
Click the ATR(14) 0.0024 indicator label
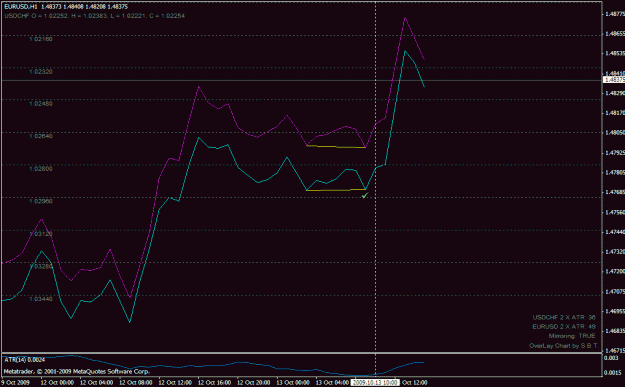(25, 360)
